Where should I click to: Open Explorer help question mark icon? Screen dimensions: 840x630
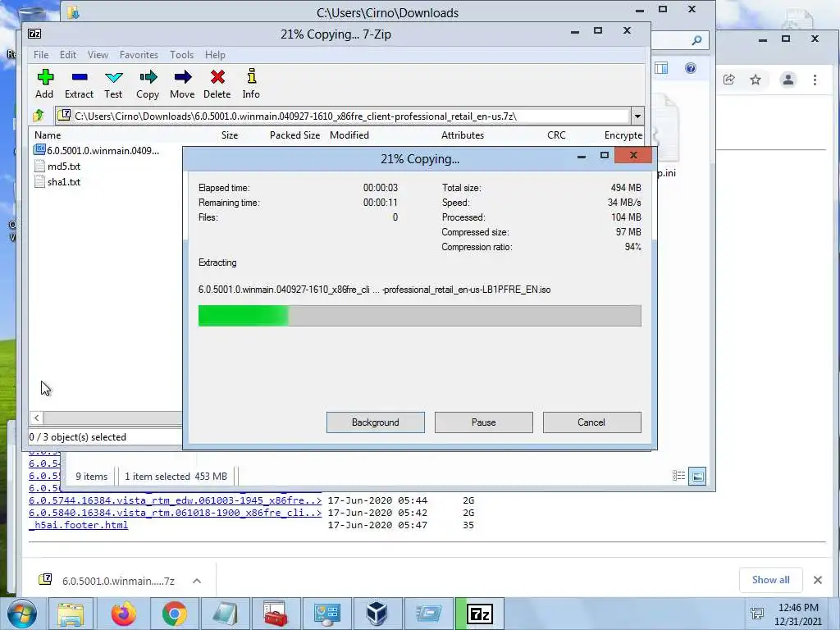coord(691,68)
